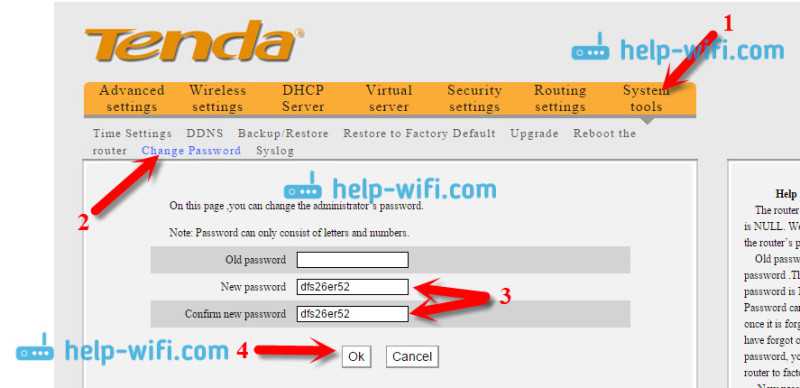Click the help-wifi.com router icon at top right
The width and height of the screenshot is (800, 388).
click(590, 48)
